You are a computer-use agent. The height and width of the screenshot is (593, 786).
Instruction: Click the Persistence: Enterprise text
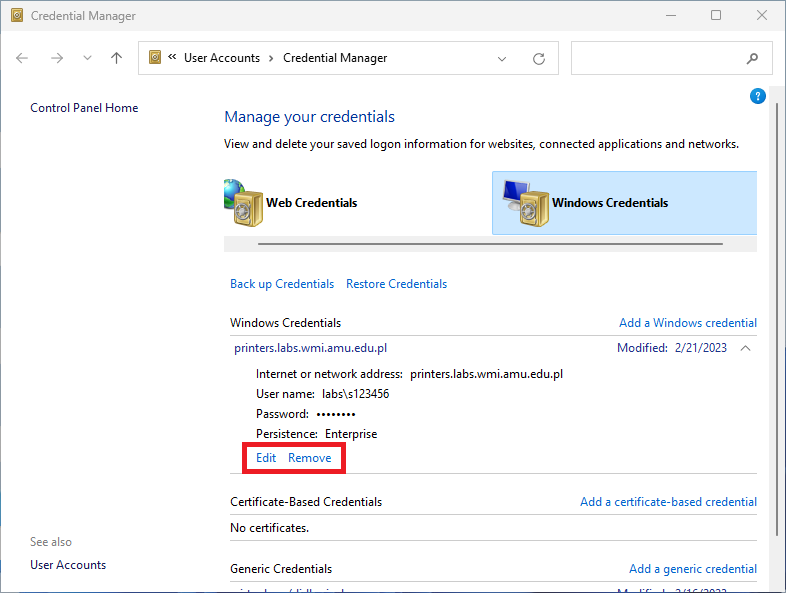point(316,434)
